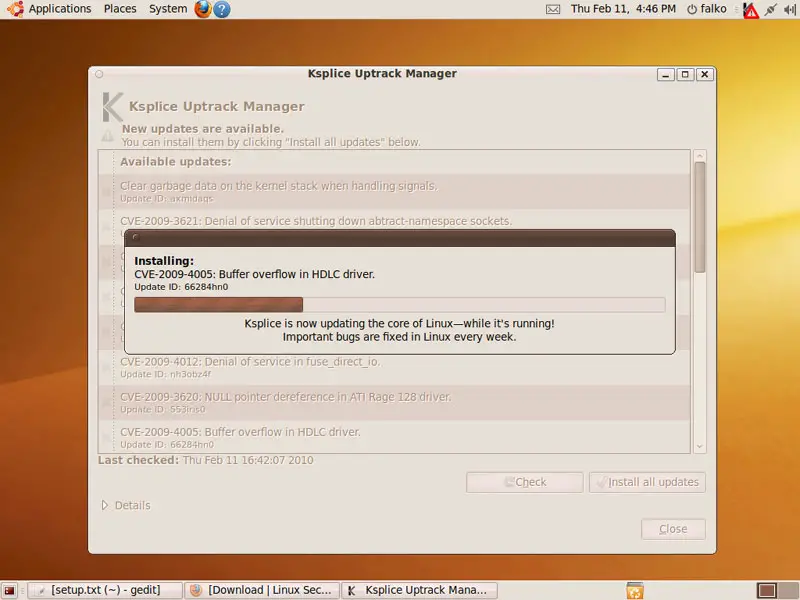Click 'Available updates:' list header

pos(176,162)
